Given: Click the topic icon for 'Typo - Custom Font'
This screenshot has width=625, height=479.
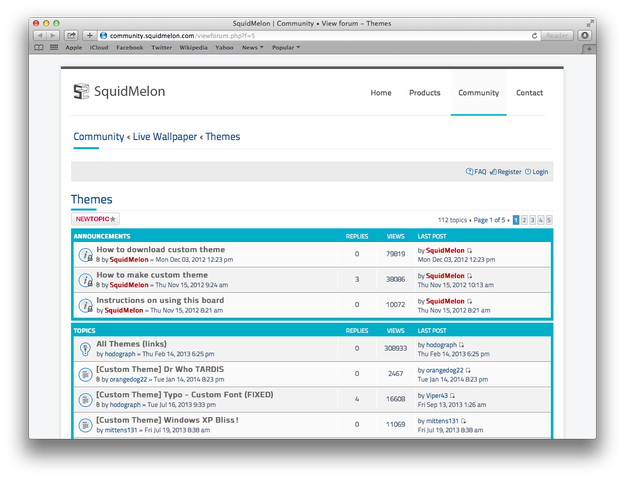Looking at the screenshot, I should [x=85, y=400].
